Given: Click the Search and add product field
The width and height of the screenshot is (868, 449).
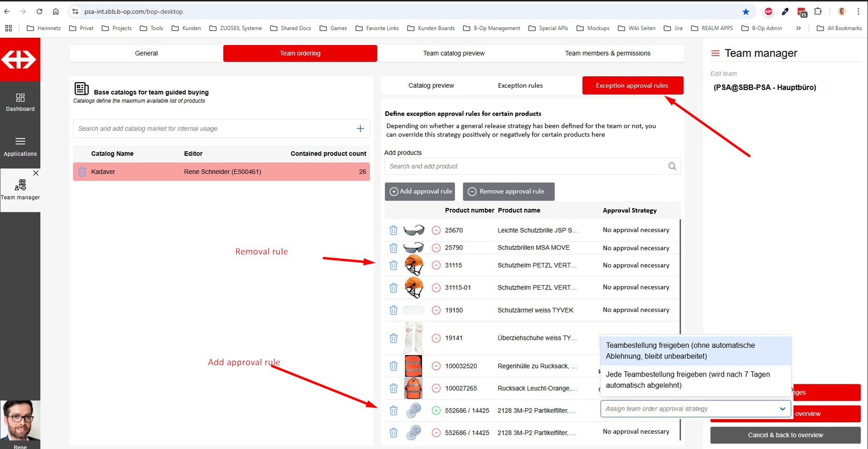Looking at the screenshot, I should (x=525, y=166).
